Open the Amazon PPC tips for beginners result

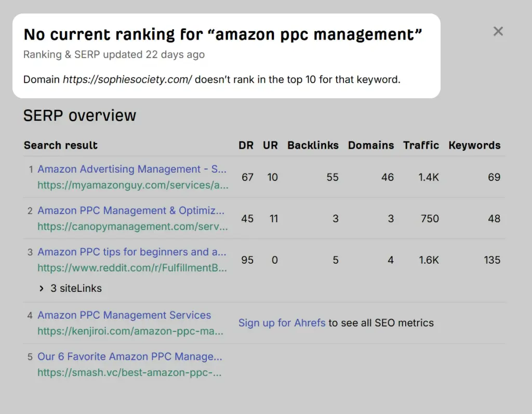point(131,252)
